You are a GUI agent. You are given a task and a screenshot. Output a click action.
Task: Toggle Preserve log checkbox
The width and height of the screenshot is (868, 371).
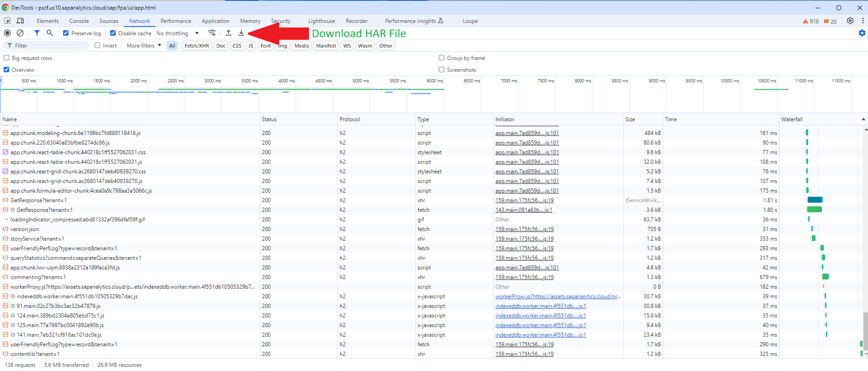(66, 33)
